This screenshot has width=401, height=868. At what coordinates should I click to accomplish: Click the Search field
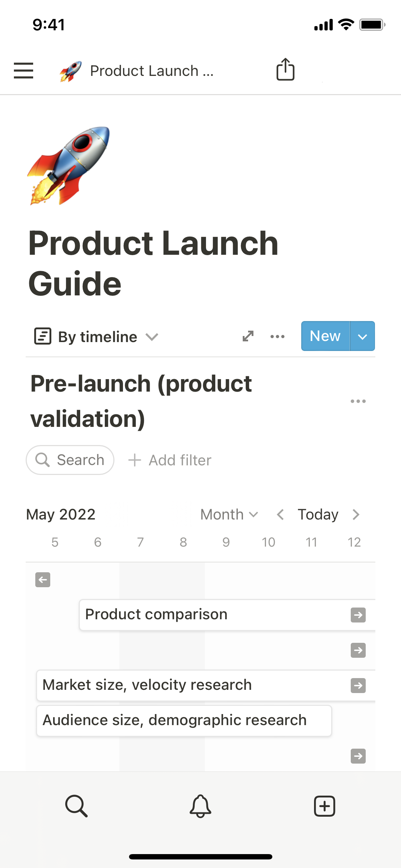70,460
